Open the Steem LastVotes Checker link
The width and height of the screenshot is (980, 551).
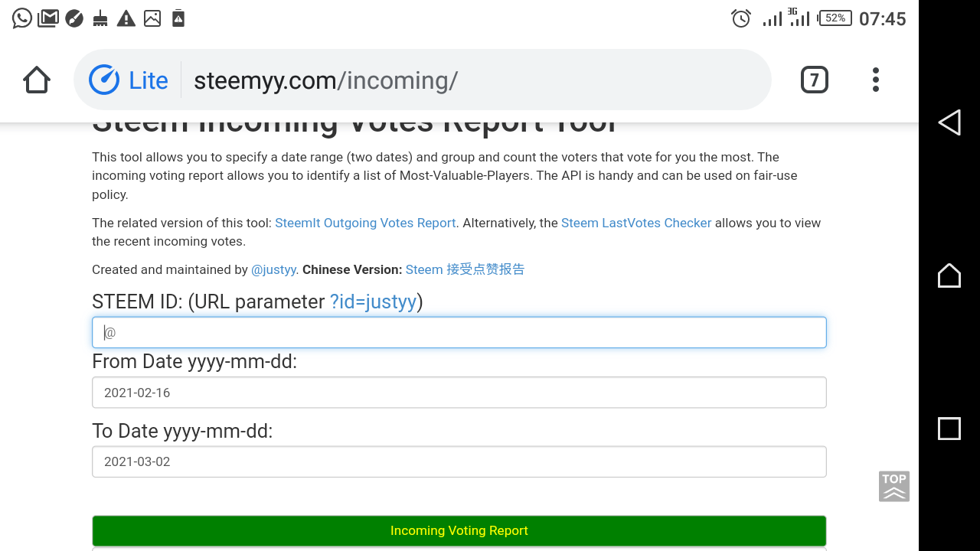(x=636, y=223)
